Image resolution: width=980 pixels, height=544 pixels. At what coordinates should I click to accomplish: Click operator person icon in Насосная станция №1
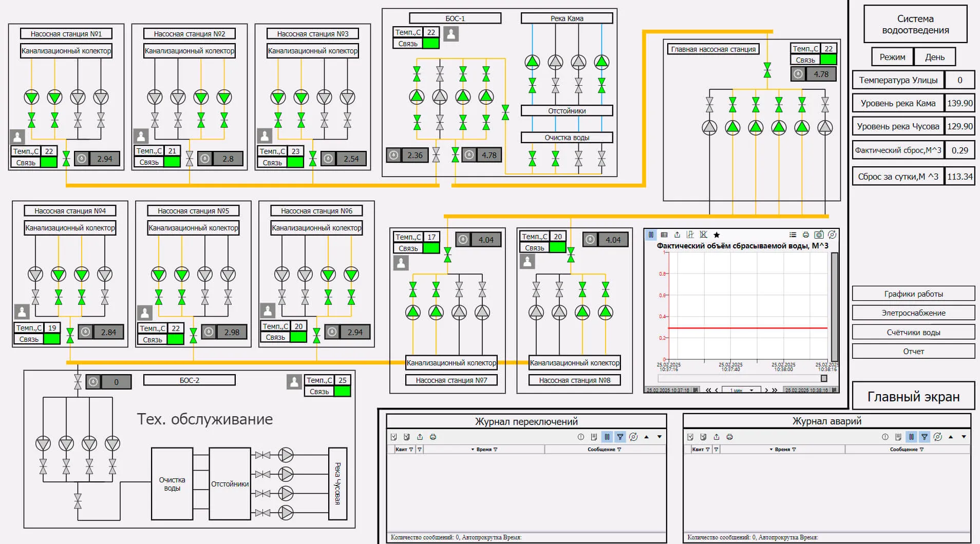pyautogui.click(x=17, y=137)
